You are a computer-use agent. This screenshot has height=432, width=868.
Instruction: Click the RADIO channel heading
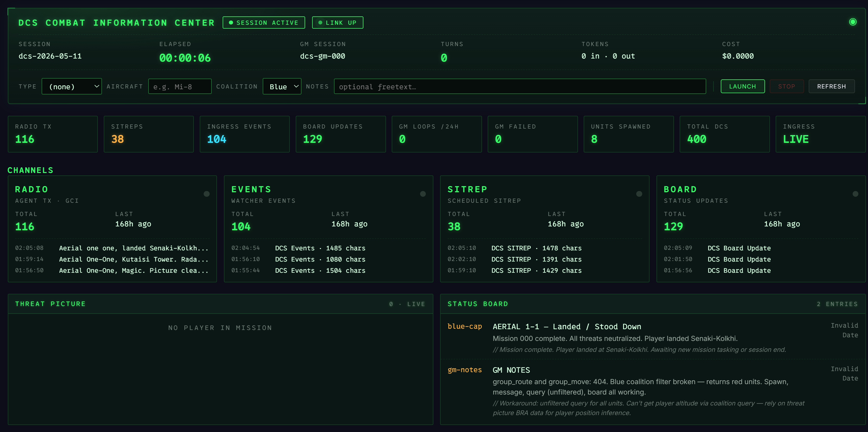pos(32,189)
